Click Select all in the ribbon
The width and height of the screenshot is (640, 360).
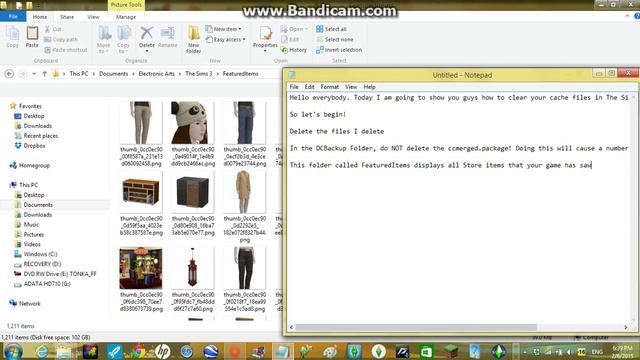[331, 29]
